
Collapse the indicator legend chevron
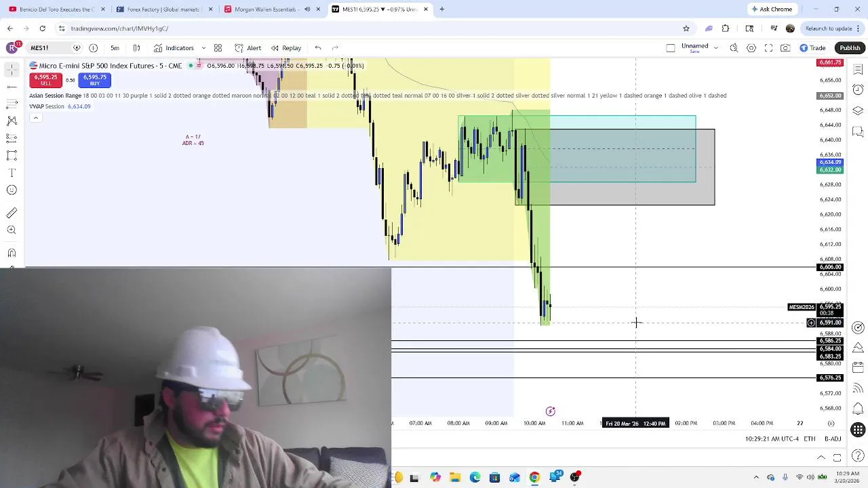pyautogui.click(x=35, y=118)
